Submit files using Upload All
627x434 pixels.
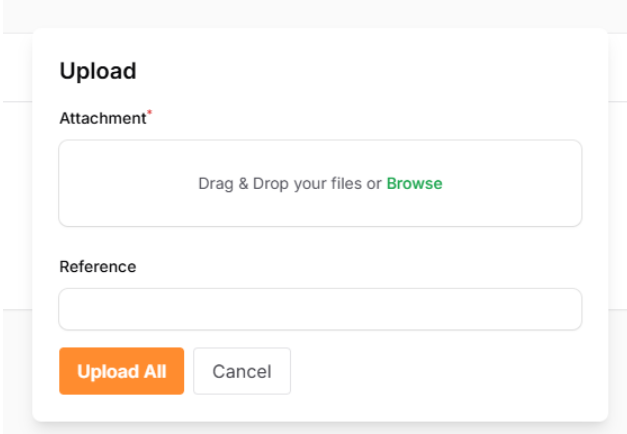click(x=121, y=371)
